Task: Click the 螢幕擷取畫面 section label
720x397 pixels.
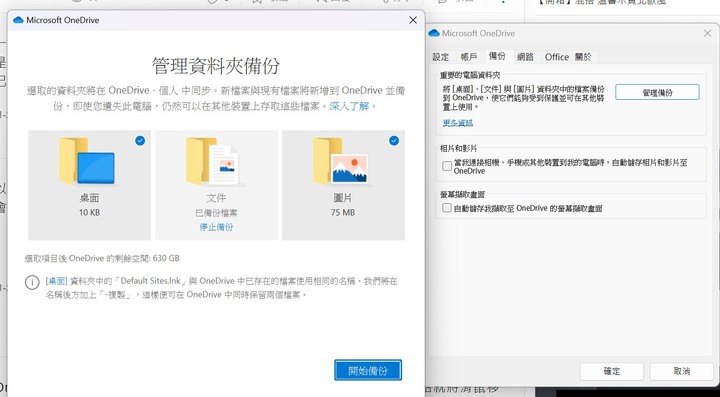Action: click(x=462, y=195)
